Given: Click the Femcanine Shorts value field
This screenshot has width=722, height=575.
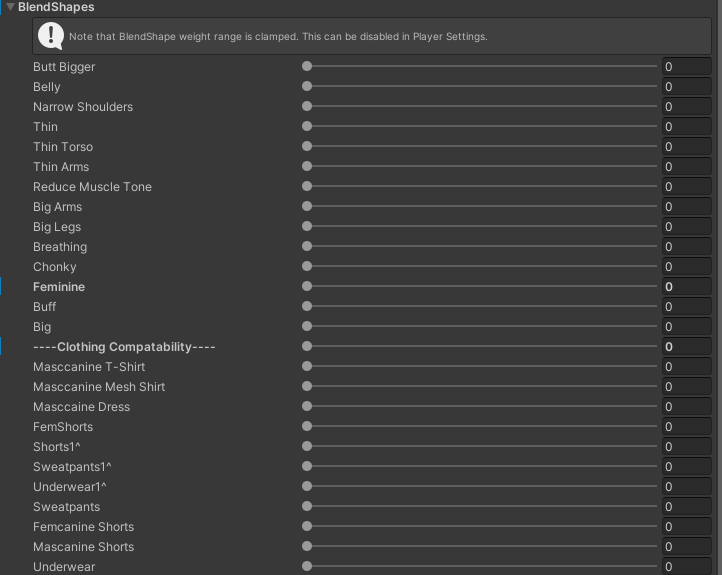Looking at the screenshot, I should pyautogui.click(x=686, y=527).
